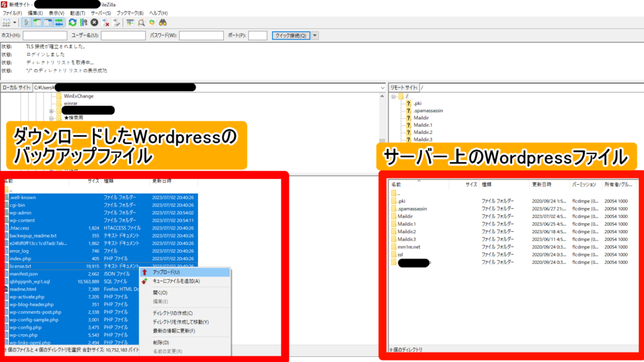This screenshot has width=644, height=362.
Task: Select Maildir.2 in the remote tree
Action: coord(423,133)
